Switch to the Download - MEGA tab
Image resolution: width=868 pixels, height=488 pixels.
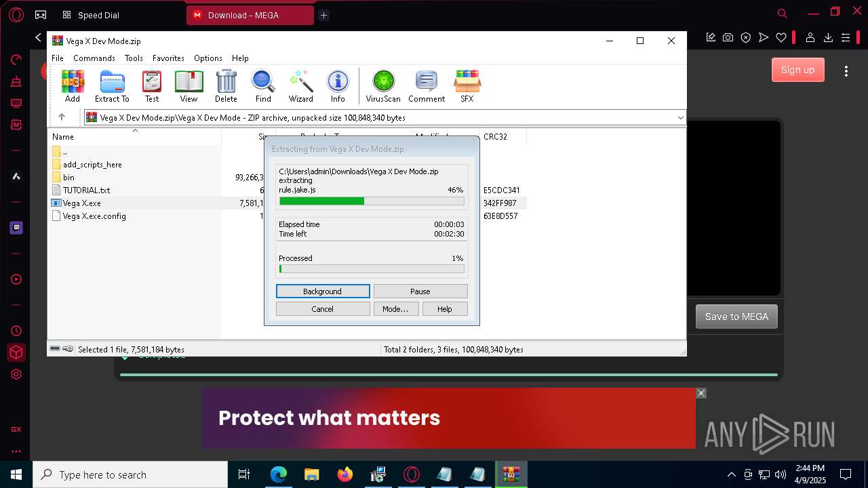[x=250, y=15]
